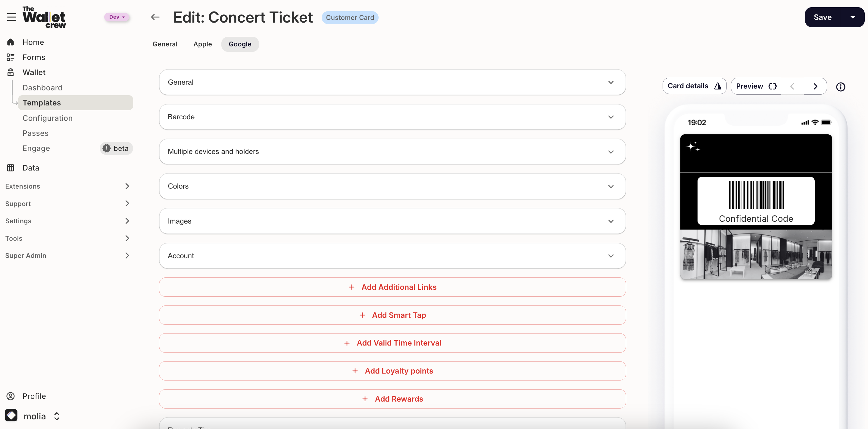The height and width of the screenshot is (429, 868).
Task: Click Add Loyalty points button
Action: (392, 371)
